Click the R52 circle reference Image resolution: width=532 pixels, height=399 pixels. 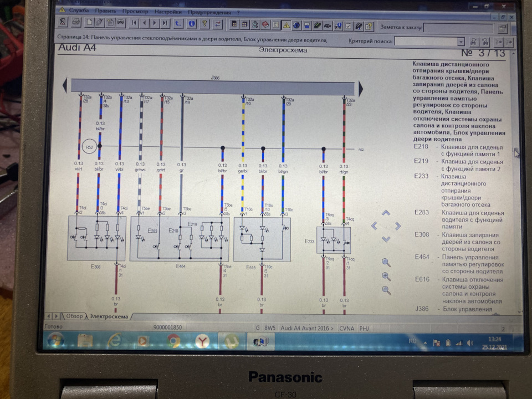(x=89, y=147)
